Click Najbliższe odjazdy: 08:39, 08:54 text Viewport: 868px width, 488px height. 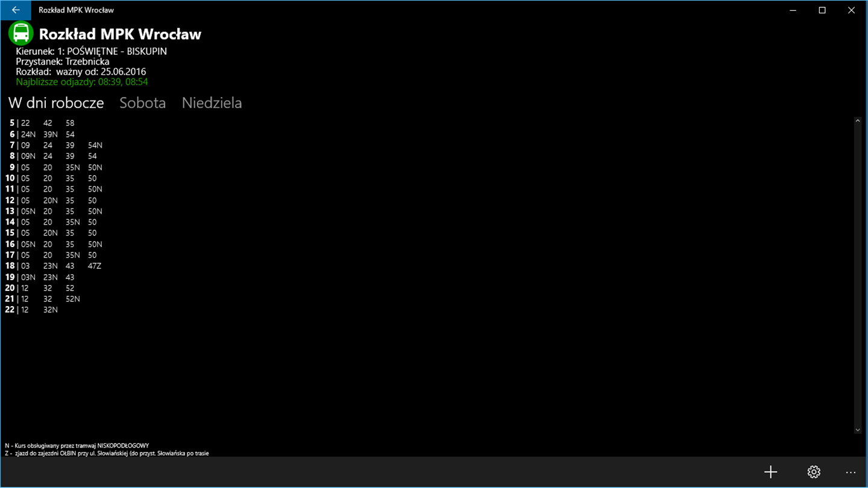coord(82,82)
